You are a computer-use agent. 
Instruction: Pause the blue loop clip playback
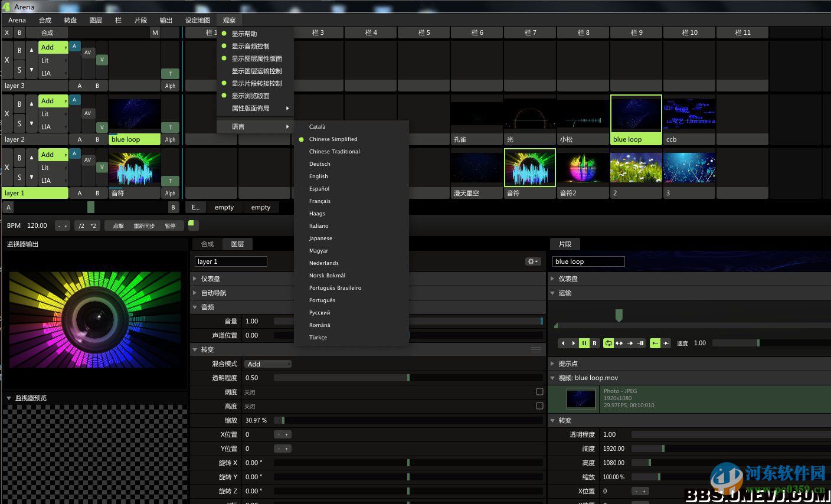[x=584, y=343]
